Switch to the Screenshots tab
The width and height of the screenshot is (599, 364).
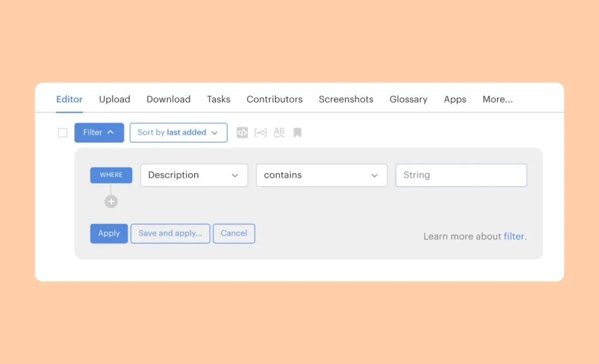point(346,99)
